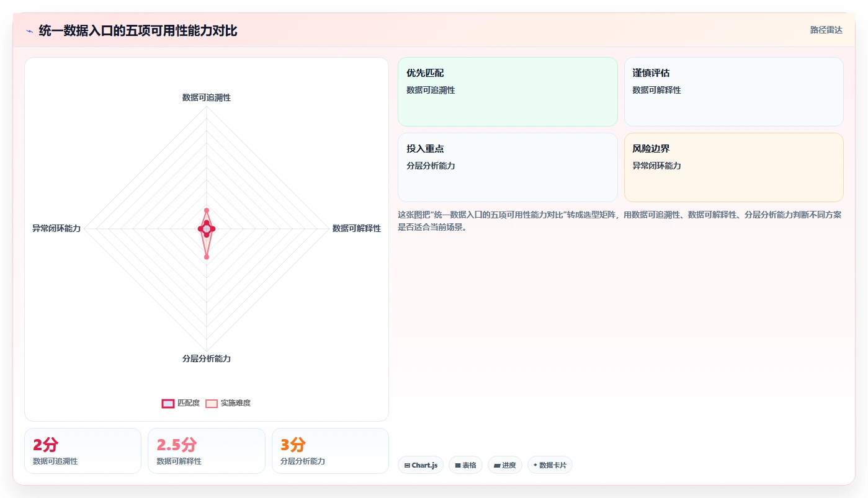
Task: Open the 2分 数据可追溯性 score card
Action: (x=83, y=451)
